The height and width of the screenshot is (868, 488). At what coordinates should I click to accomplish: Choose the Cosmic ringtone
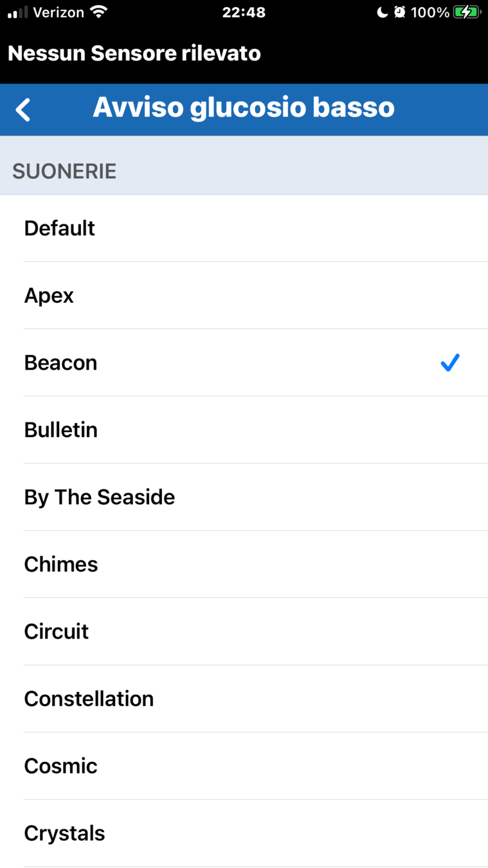pyautogui.click(x=61, y=766)
